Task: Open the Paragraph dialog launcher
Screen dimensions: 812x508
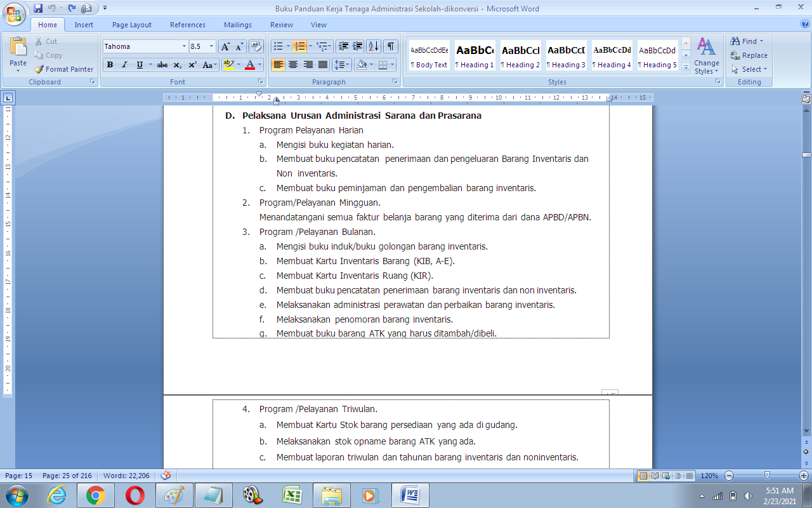Action: click(x=395, y=82)
